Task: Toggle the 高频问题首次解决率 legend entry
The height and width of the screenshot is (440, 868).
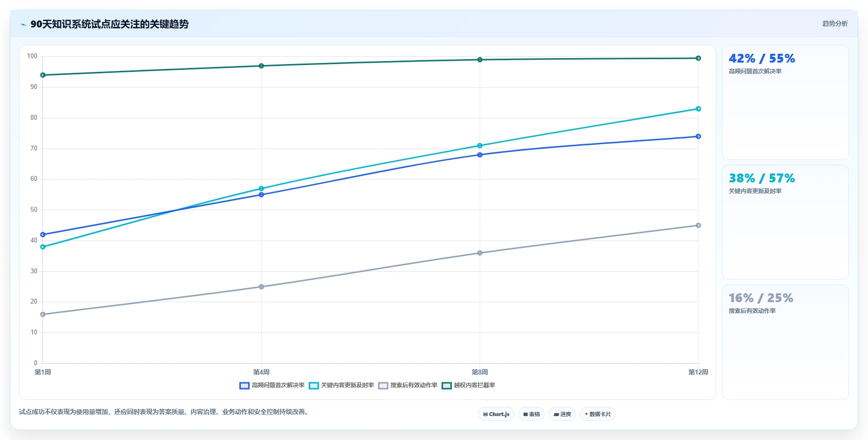Action: tap(272, 385)
